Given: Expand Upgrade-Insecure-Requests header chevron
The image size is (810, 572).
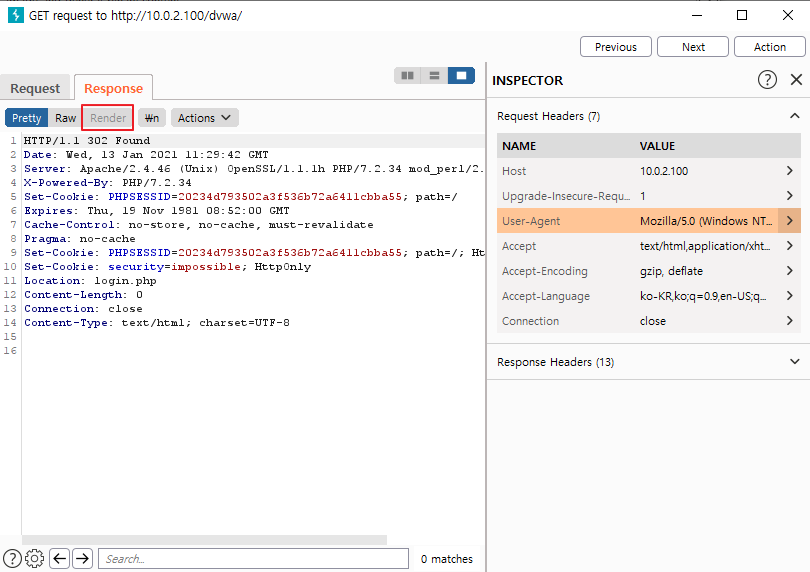Looking at the screenshot, I should coord(789,195).
